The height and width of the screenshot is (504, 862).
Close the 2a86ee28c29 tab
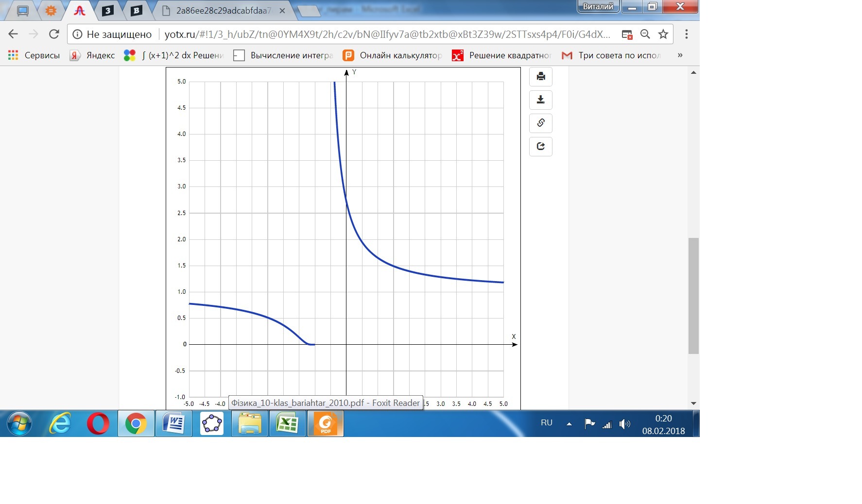pyautogui.click(x=282, y=11)
